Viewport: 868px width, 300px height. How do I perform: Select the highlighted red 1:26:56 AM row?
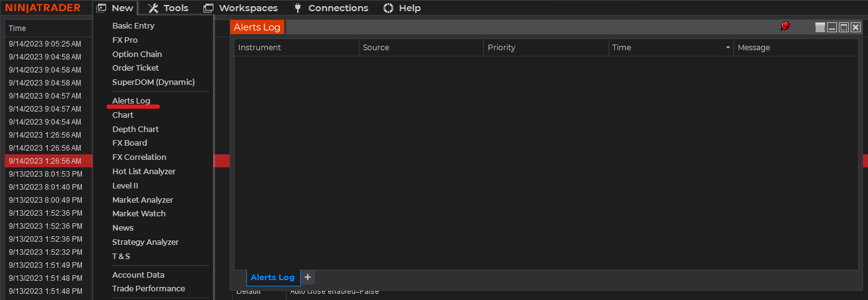[x=48, y=161]
